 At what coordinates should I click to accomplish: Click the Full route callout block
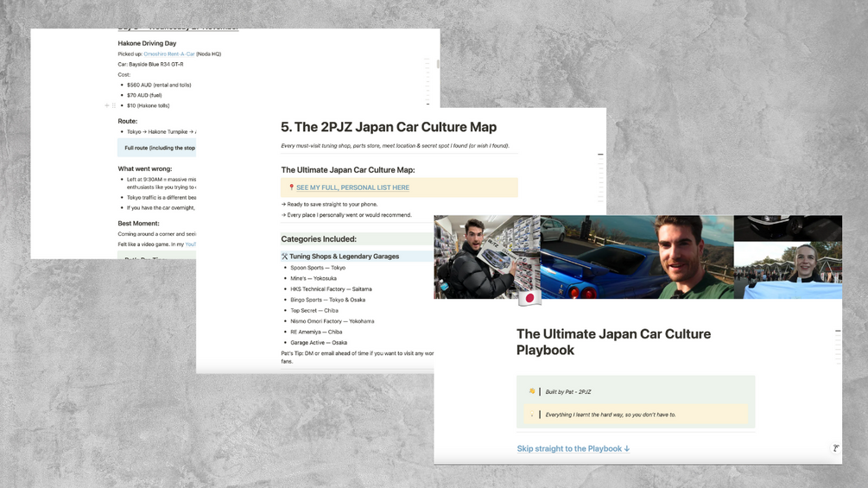click(156, 148)
